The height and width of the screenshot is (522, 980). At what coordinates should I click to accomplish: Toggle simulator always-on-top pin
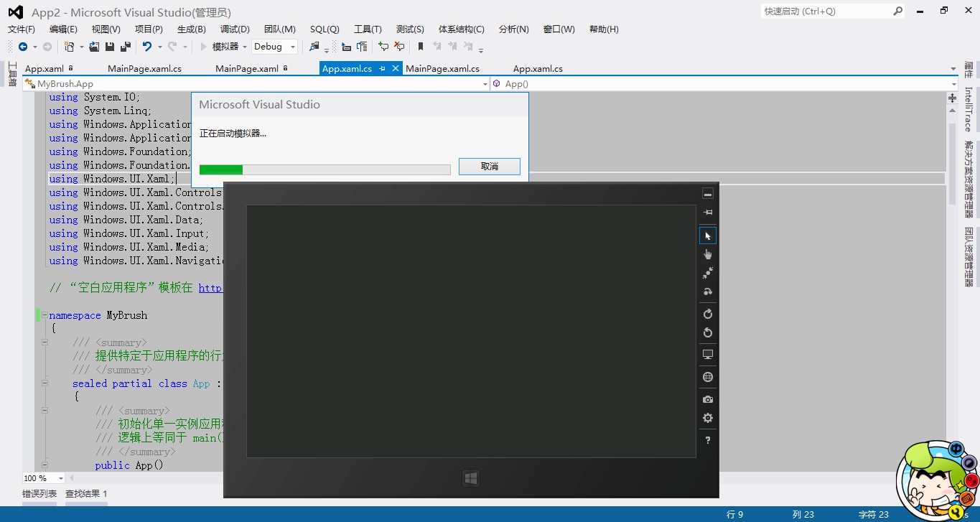click(708, 213)
